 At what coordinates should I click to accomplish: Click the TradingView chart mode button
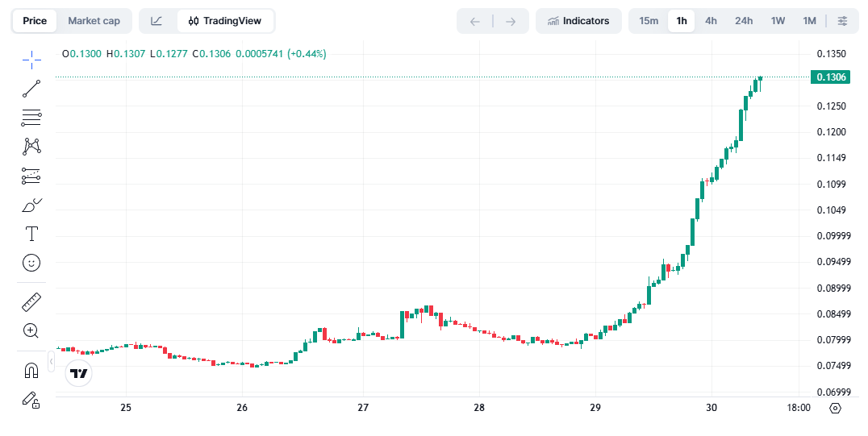225,21
